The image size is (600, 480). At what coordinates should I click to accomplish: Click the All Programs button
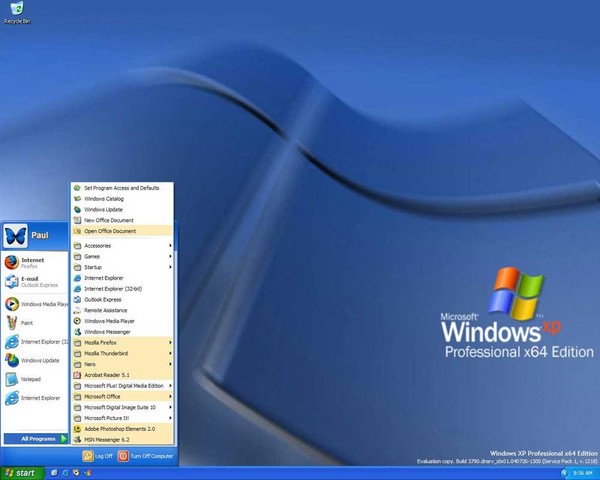(x=36, y=439)
